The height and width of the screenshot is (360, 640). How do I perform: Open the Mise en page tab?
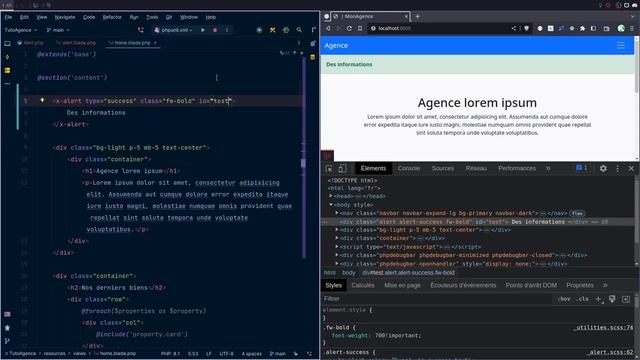tap(402, 285)
